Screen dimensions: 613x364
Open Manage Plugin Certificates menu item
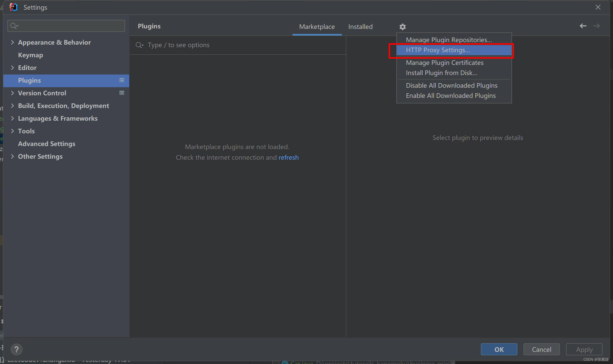[454, 63]
